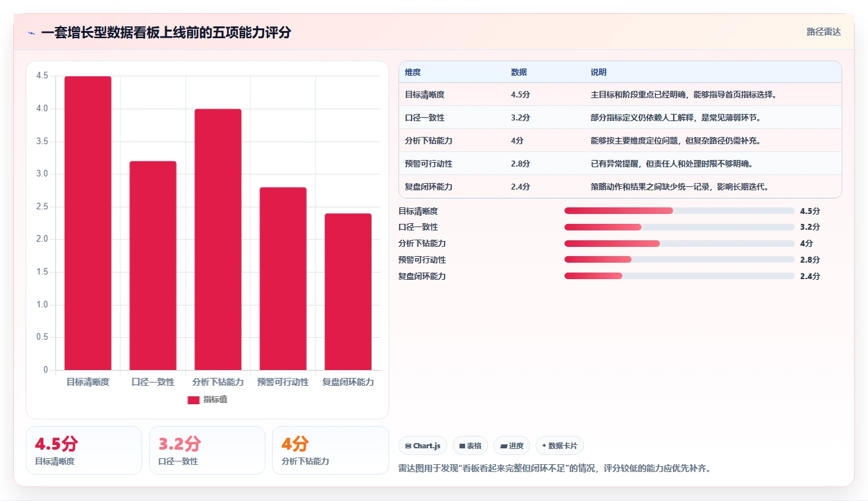This screenshot has height=501, width=868.
Task: Open the 4分 分析下钻能力 data card
Action: [331, 450]
